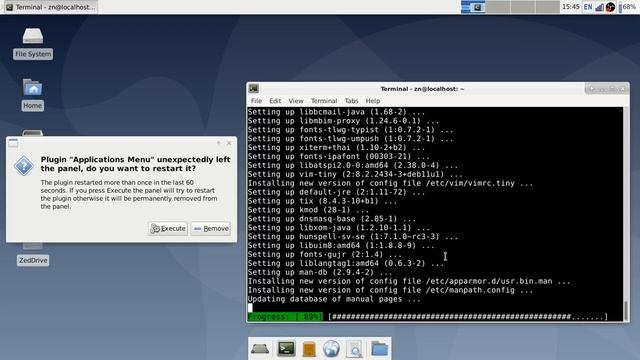Click the 15:45 panel clock
Image resolution: width=640 pixels, height=360 pixels.
571,7
